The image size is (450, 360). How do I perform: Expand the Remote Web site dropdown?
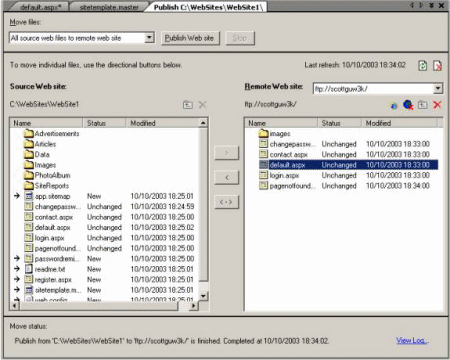pos(438,88)
